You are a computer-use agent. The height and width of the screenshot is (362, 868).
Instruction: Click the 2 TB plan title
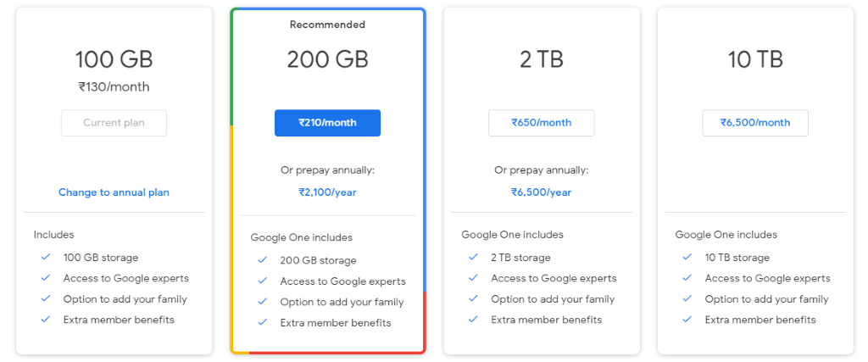[541, 59]
